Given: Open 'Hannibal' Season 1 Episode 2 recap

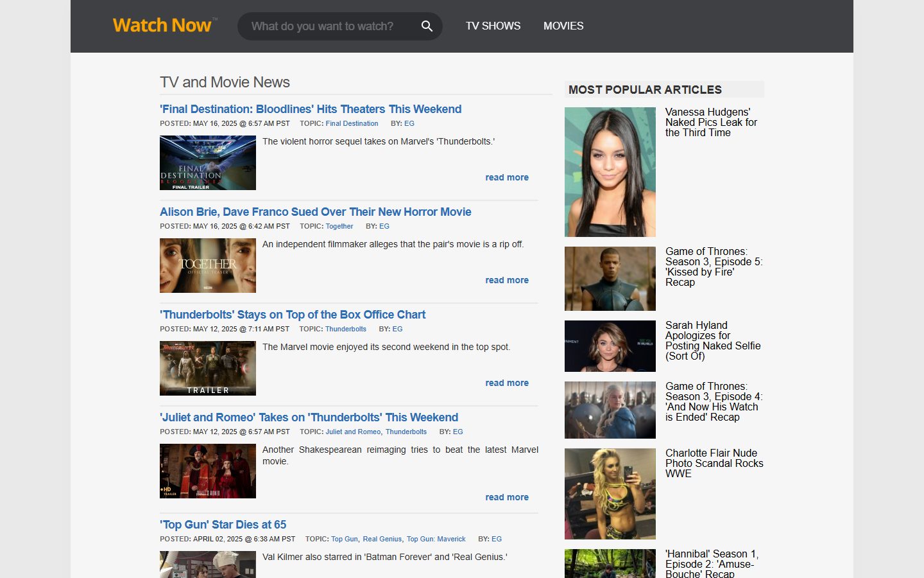Looking at the screenshot, I should pyautogui.click(x=712, y=563).
